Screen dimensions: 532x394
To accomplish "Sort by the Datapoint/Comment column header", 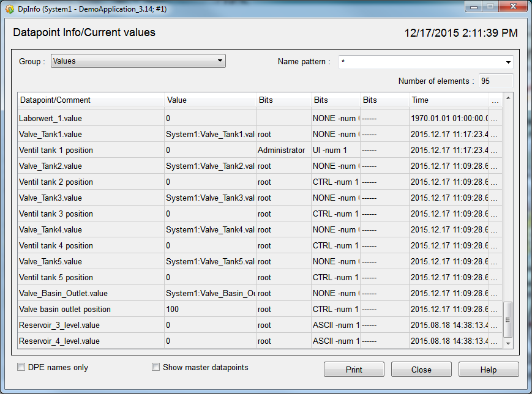I will [x=91, y=100].
